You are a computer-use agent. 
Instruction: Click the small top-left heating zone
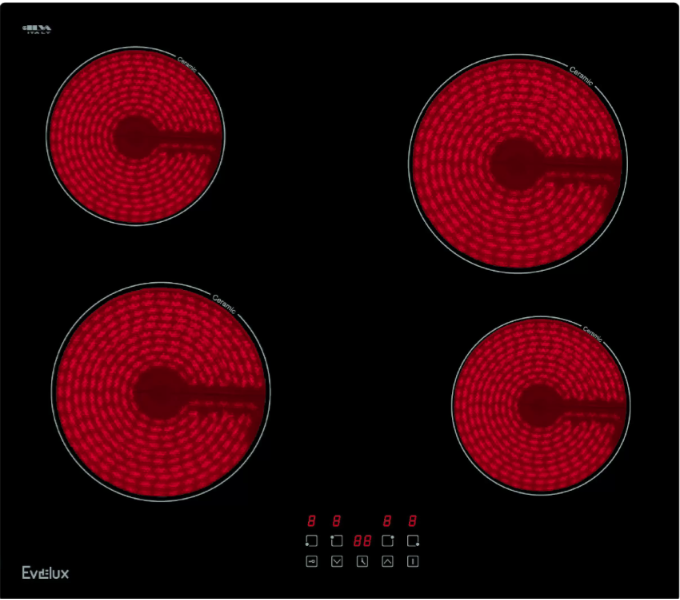[x=135, y=137]
